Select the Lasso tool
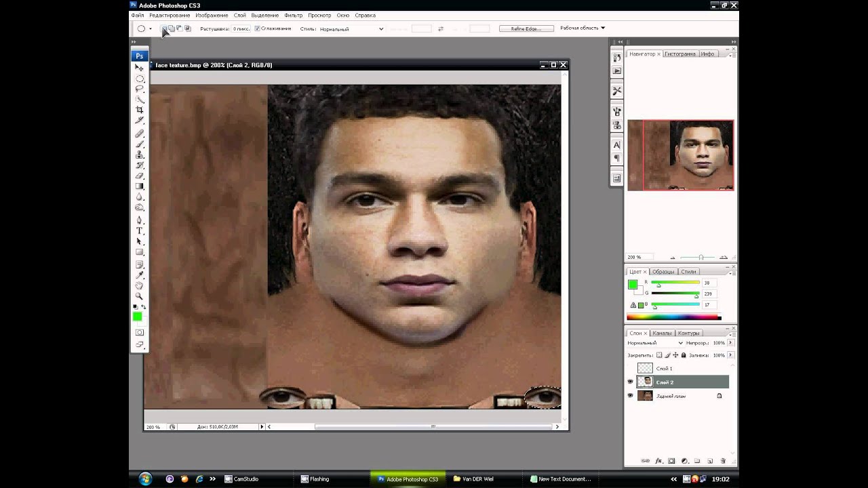Image resolution: width=868 pixels, height=488 pixels. (140, 89)
